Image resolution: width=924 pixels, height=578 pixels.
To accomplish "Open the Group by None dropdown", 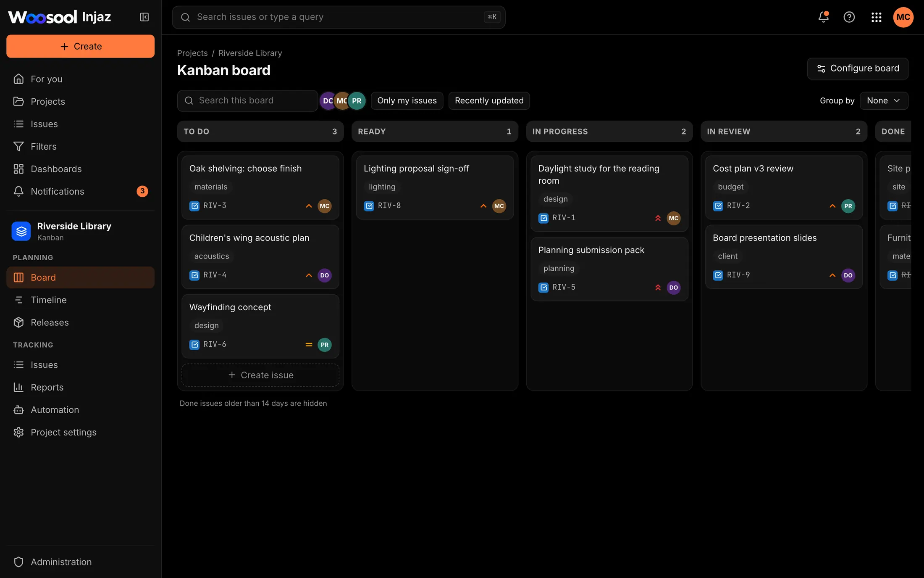I will [884, 101].
